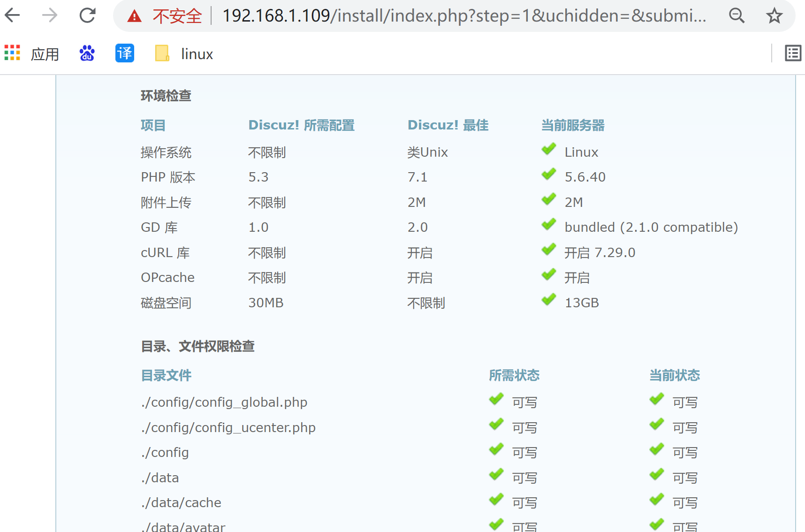805x532 pixels.
Task: Click the 当前状态 column header
Action: (675, 375)
